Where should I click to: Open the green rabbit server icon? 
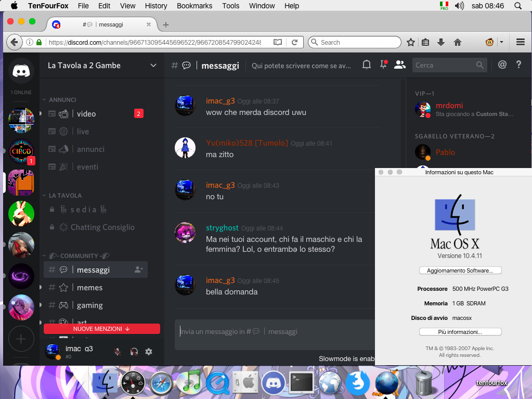[21, 214]
